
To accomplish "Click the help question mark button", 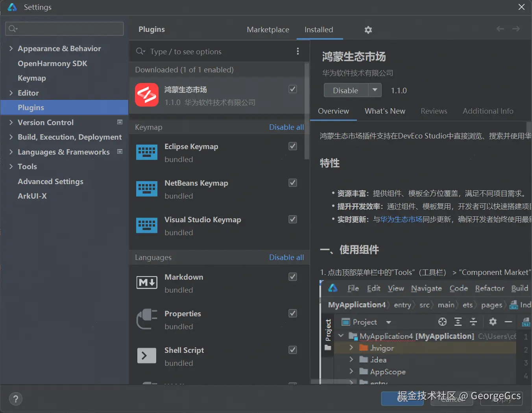I will click(x=16, y=399).
